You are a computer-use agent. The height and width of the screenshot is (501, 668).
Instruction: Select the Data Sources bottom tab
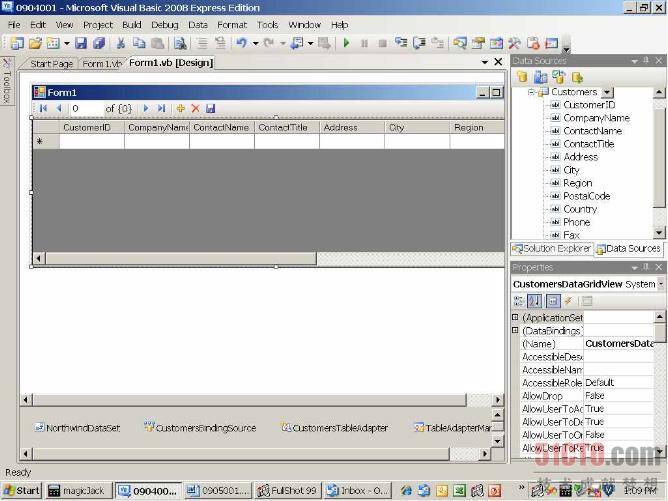(x=628, y=248)
